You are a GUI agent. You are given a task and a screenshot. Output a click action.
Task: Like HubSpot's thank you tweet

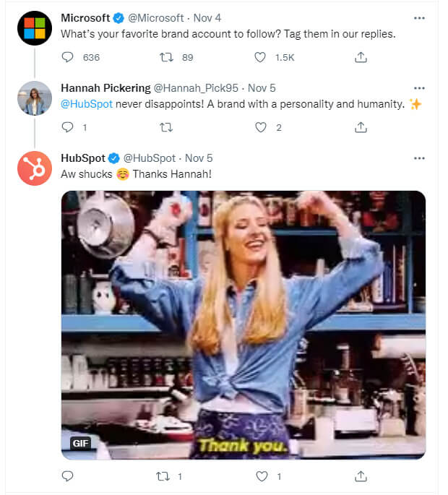(261, 476)
